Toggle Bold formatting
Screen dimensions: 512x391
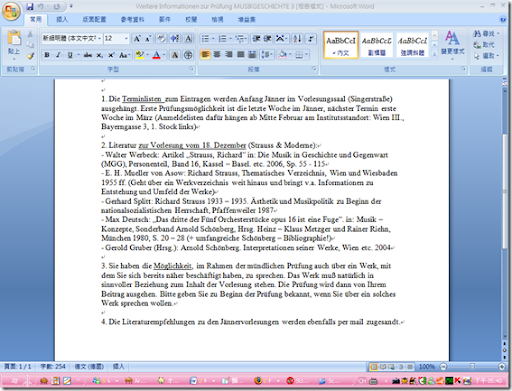point(47,55)
